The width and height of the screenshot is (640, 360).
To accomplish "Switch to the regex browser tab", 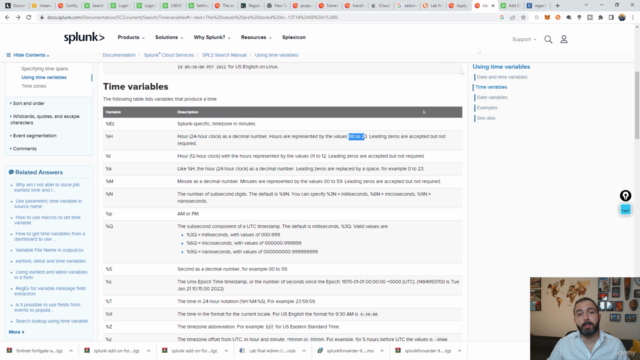I will (x=537, y=5).
